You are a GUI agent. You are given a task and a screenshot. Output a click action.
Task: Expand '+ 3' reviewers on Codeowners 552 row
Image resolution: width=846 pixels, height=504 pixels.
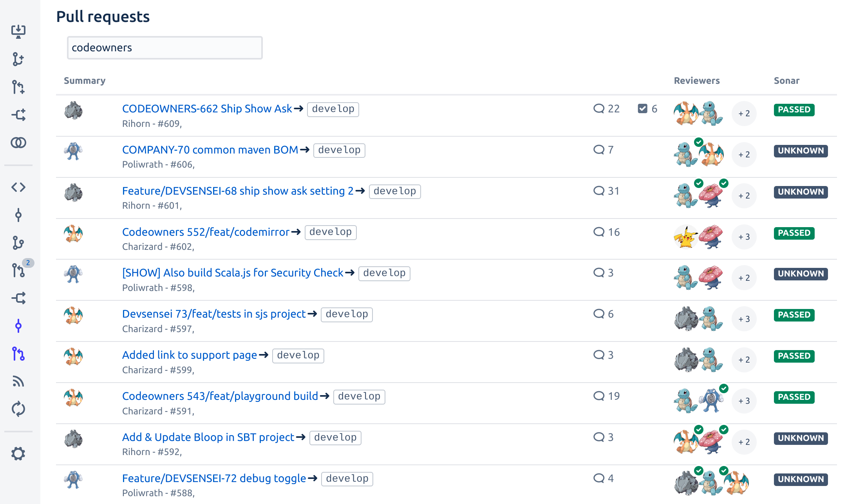point(744,237)
